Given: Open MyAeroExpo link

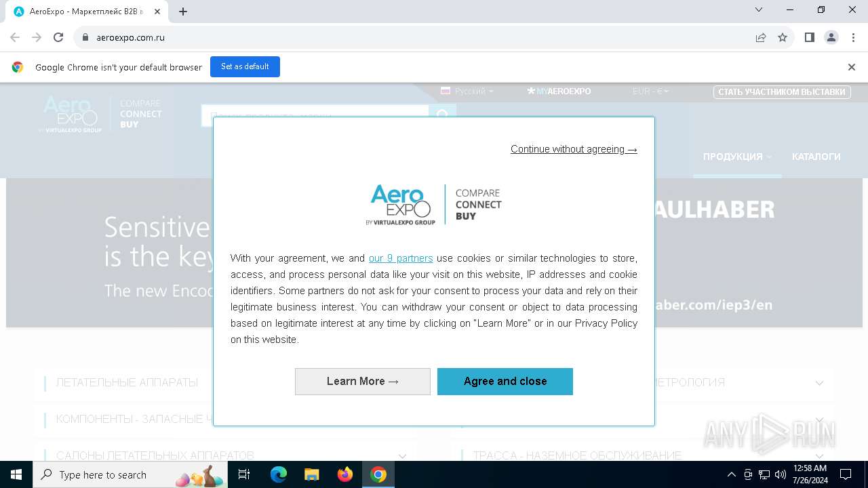Looking at the screenshot, I should point(559,91).
